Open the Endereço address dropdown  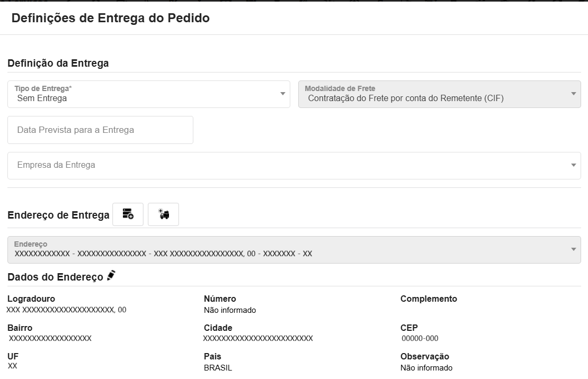click(573, 249)
